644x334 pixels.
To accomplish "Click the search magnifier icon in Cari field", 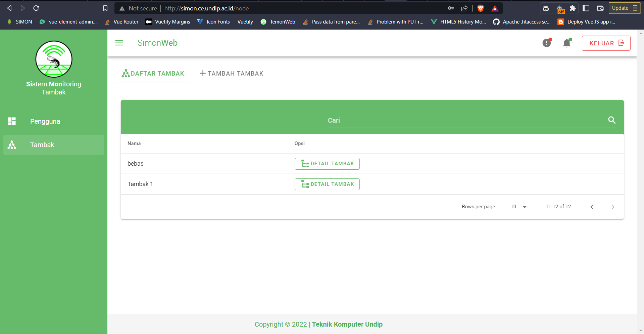I will point(611,120).
